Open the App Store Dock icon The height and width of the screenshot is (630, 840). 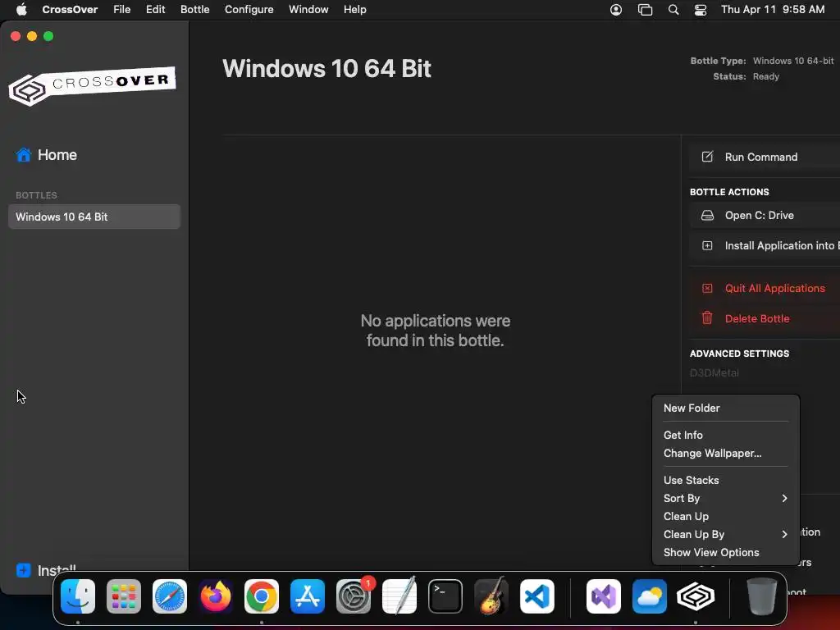click(308, 596)
